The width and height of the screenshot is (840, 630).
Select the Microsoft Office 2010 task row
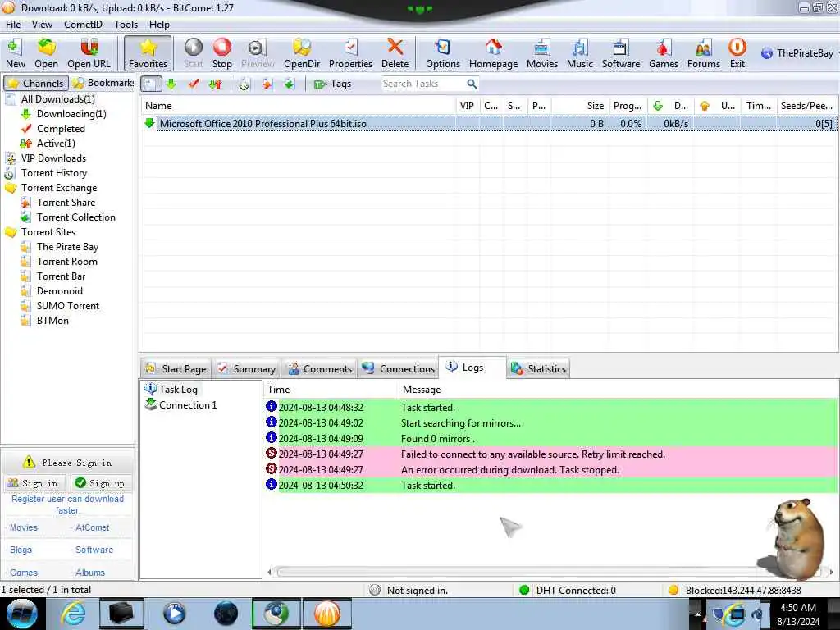click(489, 123)
